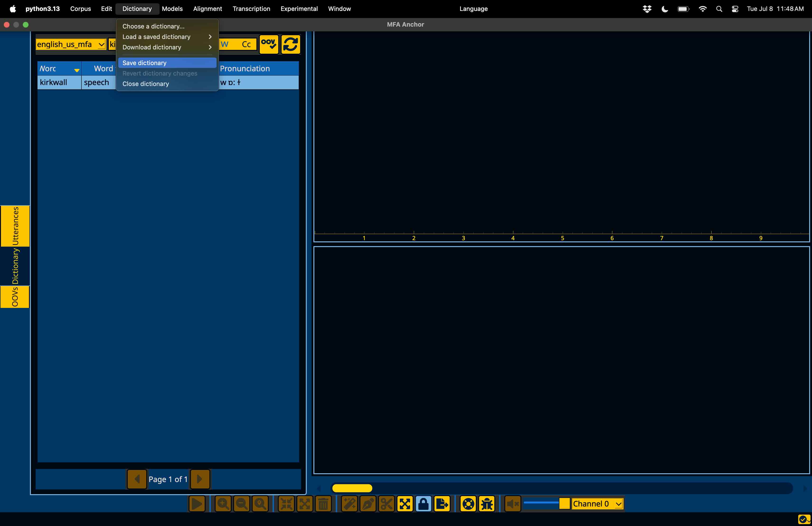Open the Channel 0 dropdown
This screenshot has height=526, width=812.
click(x=597, y=503)
